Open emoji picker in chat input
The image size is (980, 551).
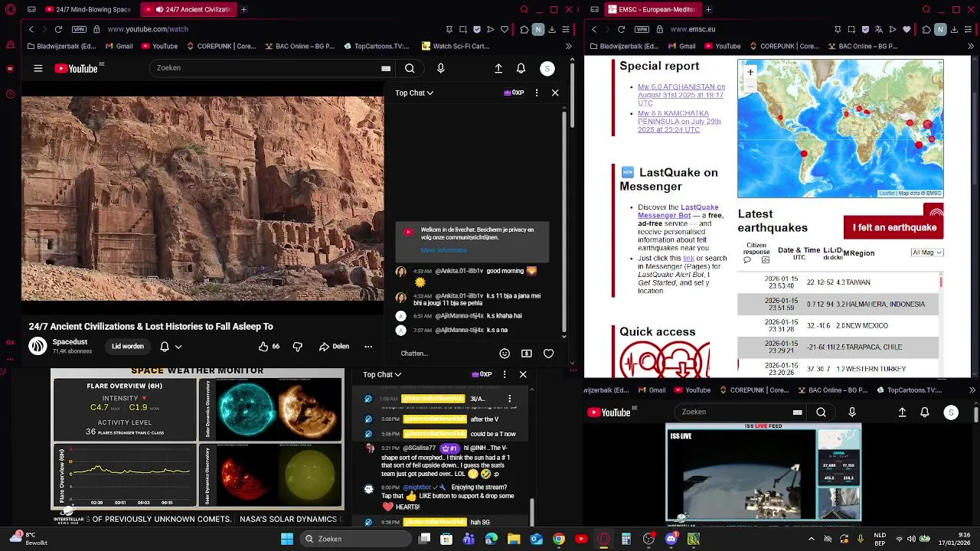click(x=505, y=354)
